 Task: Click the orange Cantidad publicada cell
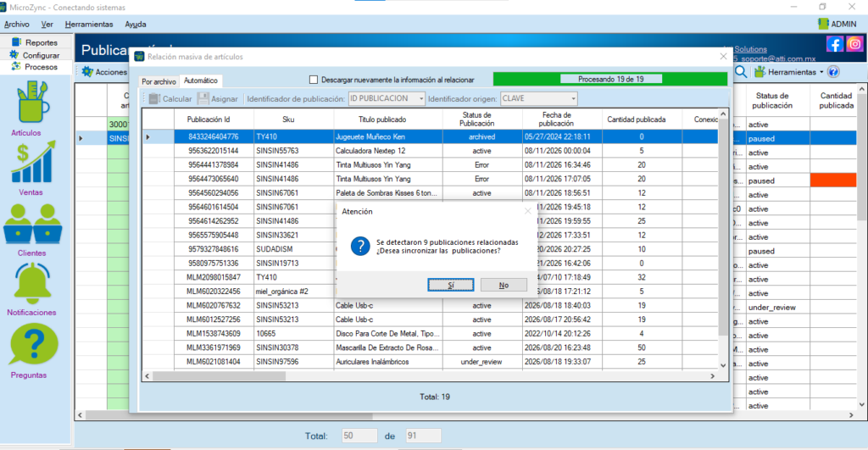833,181
